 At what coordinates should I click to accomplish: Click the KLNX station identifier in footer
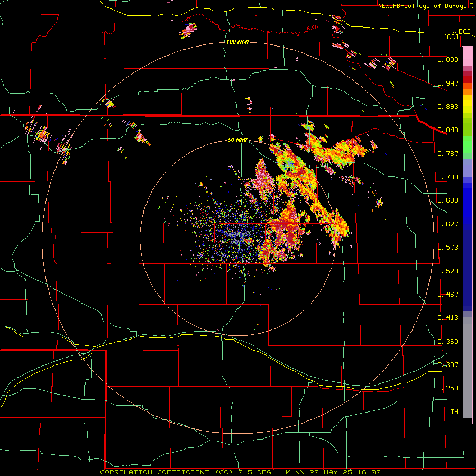(x=296, y=472)
